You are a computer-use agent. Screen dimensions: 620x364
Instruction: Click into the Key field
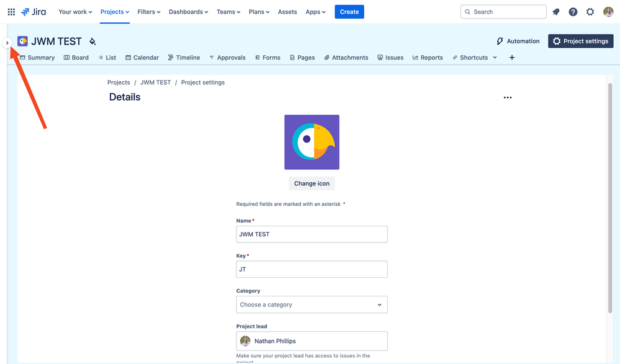click(x=312, y=269)
